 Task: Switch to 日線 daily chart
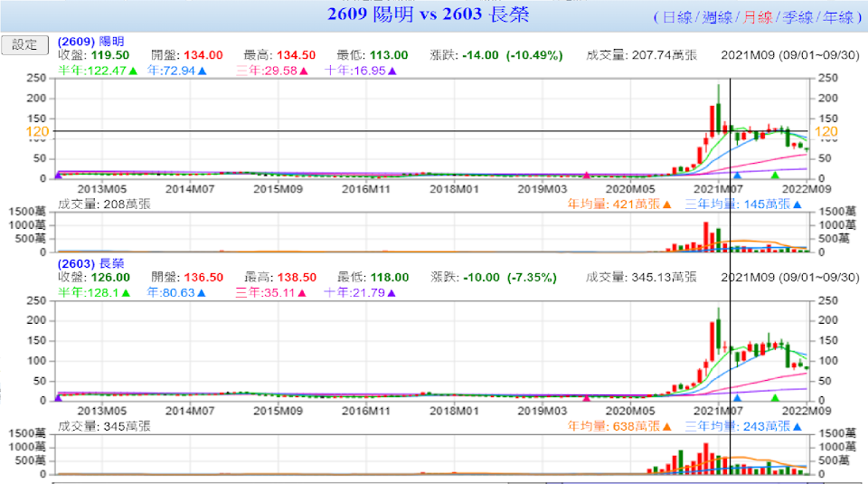(677, 18)
